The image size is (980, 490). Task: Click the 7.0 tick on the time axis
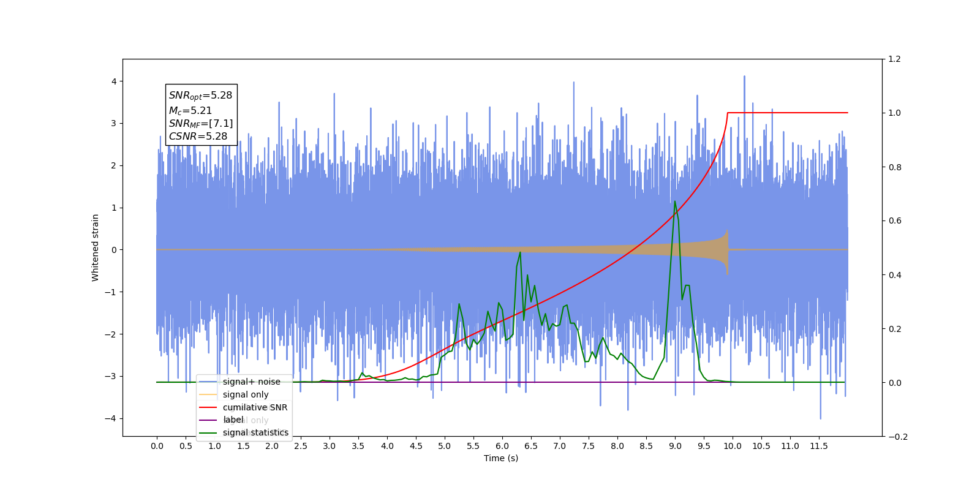560,446
